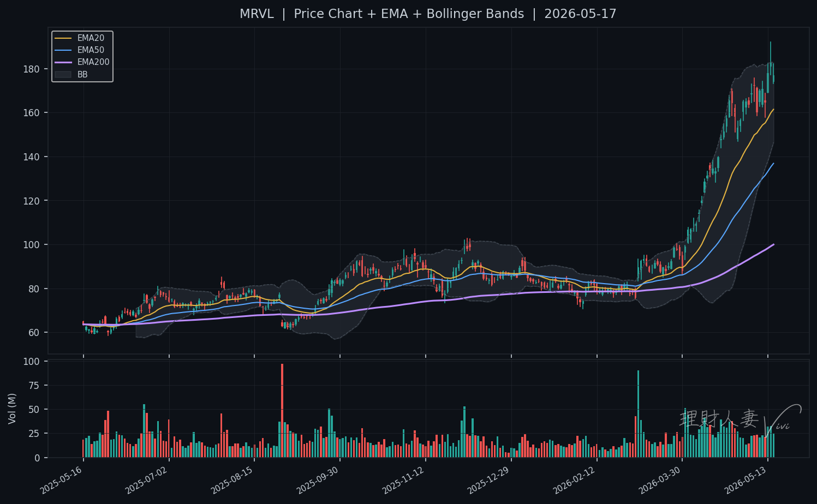Image resolution: width=817 pixels, height=504 pixels.
Task: Click the 2026-02-12 date label
Action: pyautogui.click(x=576, y=479)
